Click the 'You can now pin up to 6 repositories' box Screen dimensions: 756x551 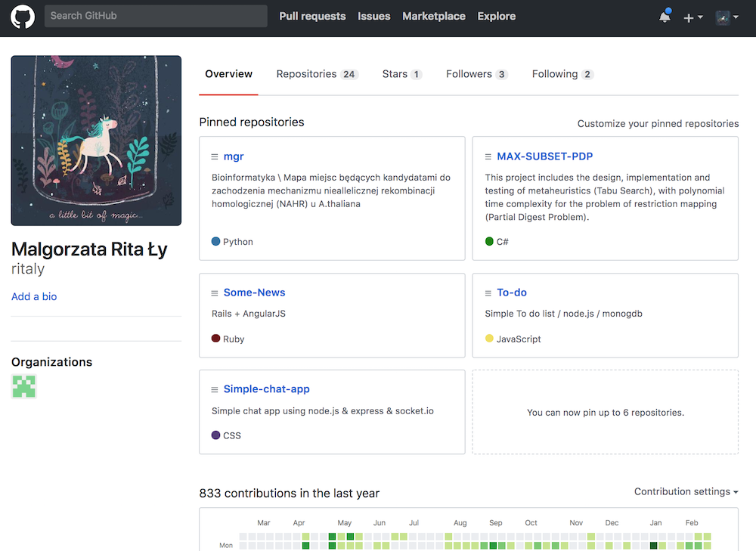coord(605,412)
